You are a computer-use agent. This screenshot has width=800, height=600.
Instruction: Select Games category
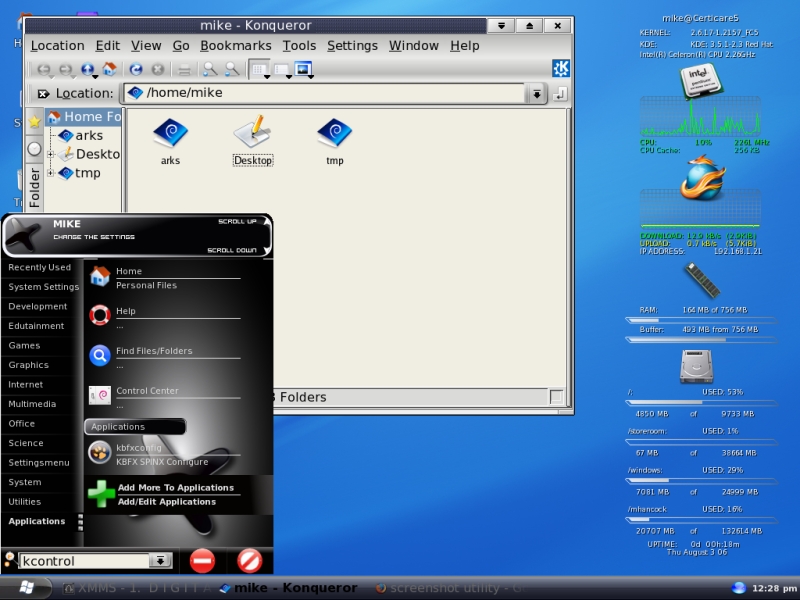[x=24, y=345]
